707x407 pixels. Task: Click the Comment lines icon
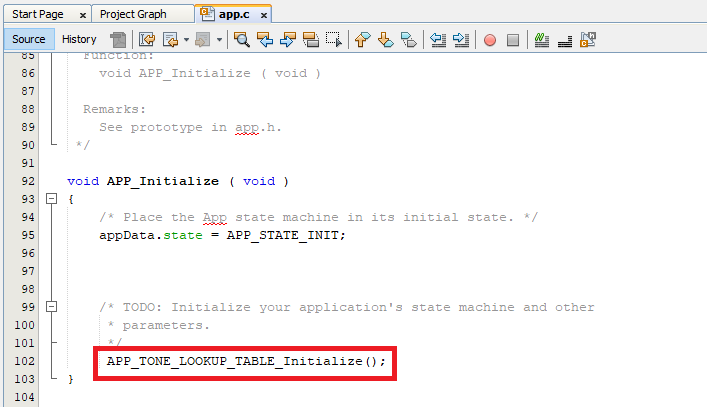[x=542, y=40]
